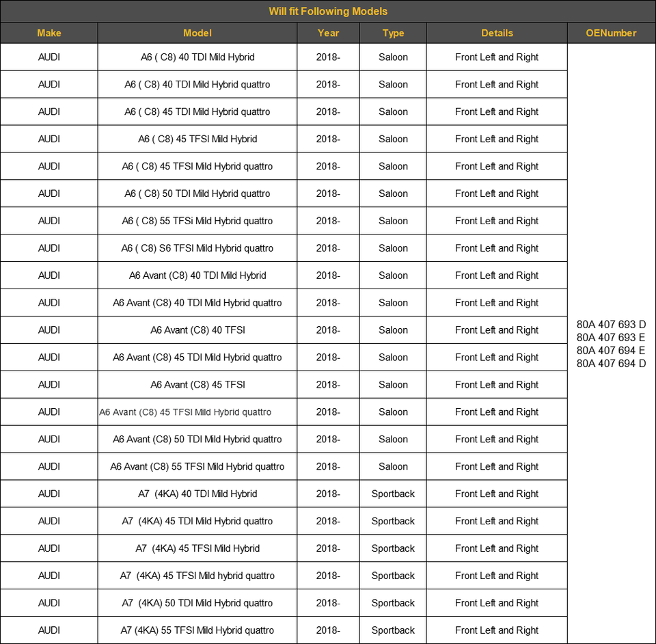Viewport: 656px width, 644px height.
Task: Click A7 (4KA) 40 TDI Mild Hybrid cell
Action: (x=197, y=494)
